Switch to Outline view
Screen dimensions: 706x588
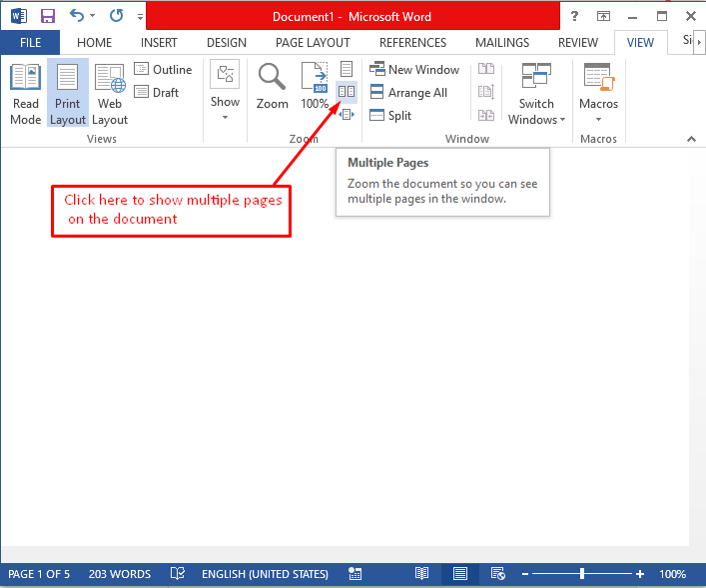click(163, 69)
